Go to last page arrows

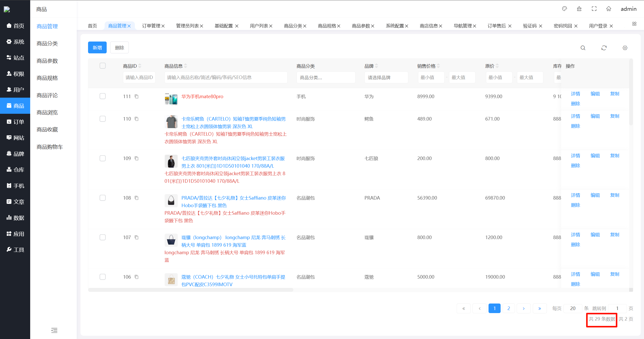point(540,308)
